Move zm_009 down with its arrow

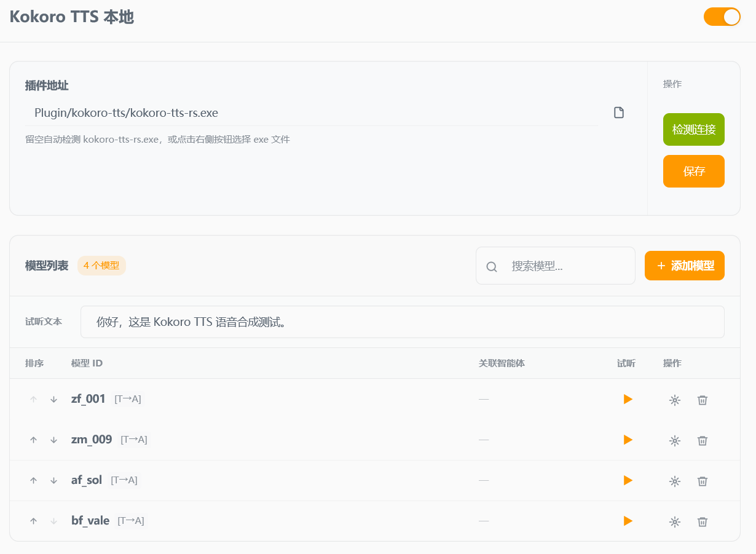53,440
